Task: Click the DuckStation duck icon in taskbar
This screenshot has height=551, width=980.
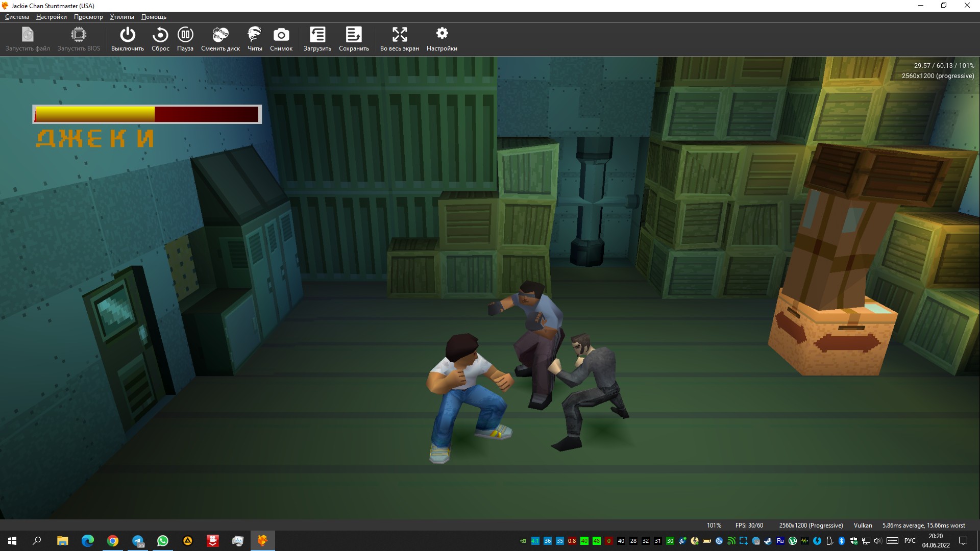Action: 263,541
